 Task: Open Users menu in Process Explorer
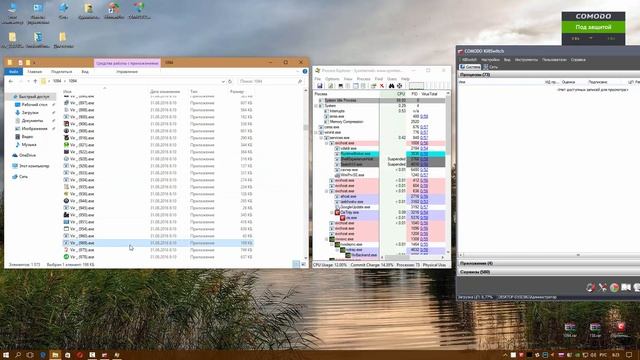pos(392,79)
